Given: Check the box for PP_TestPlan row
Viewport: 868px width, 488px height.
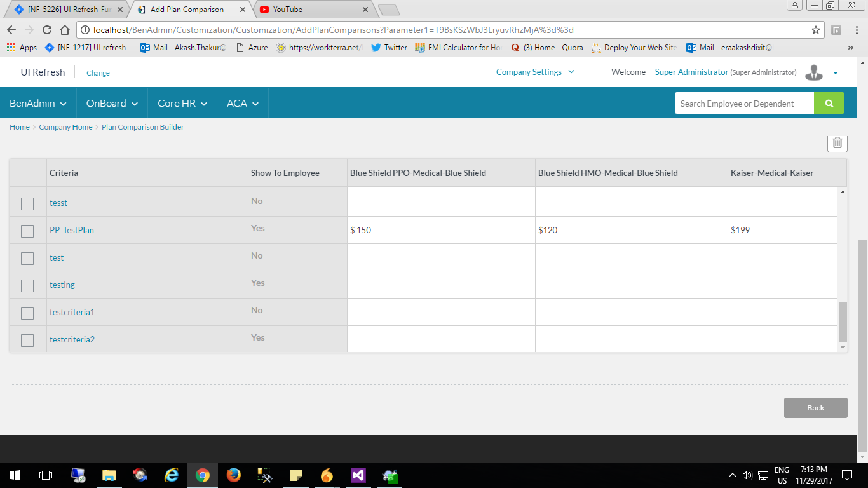Looking at the screenshot, I should click(27, 231).
